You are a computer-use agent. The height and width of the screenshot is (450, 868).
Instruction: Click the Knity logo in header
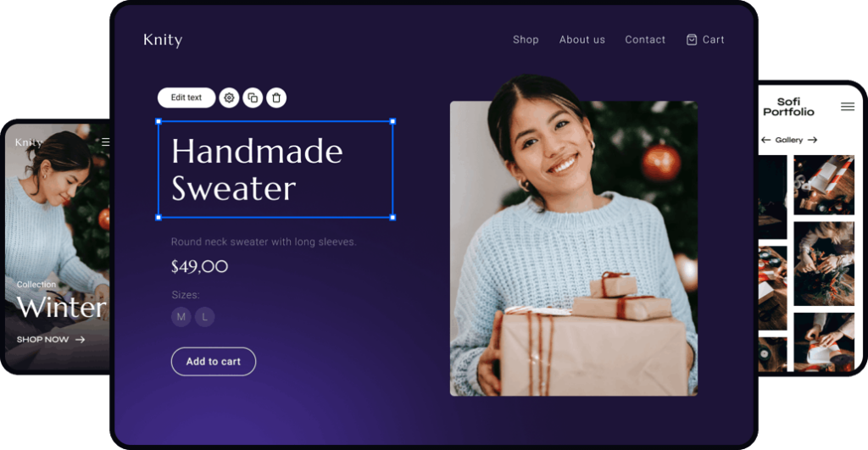(163, 40)
